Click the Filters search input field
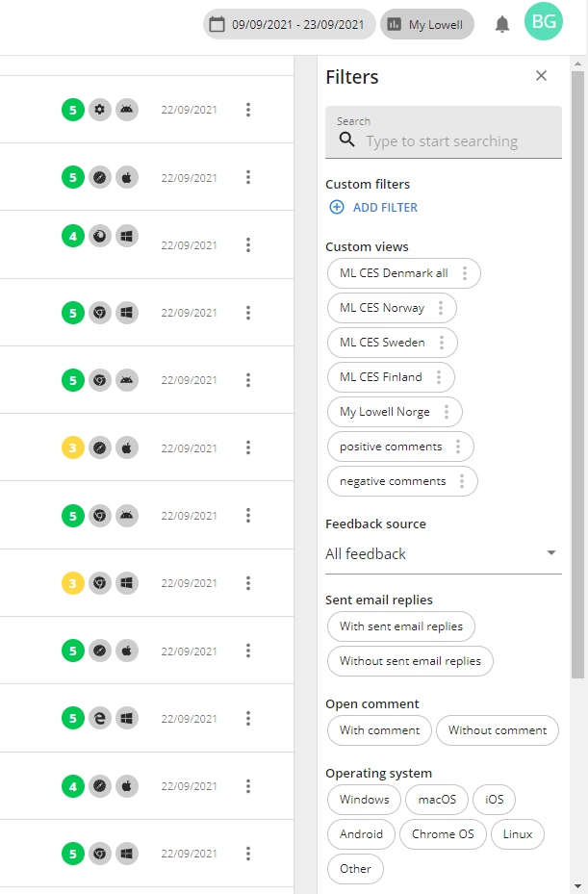588x894 pixels. click(452, 140)
